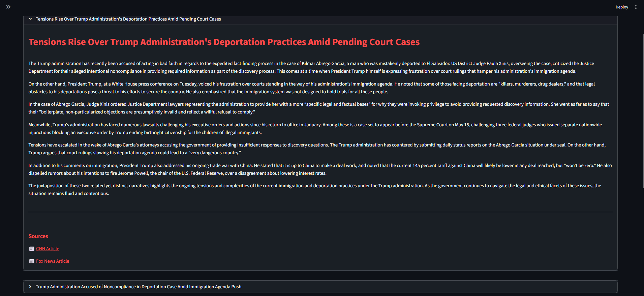The height and width of the screenshot is (296, 644).
Task: Click the red Sources heading
Action: coord(38,236)
